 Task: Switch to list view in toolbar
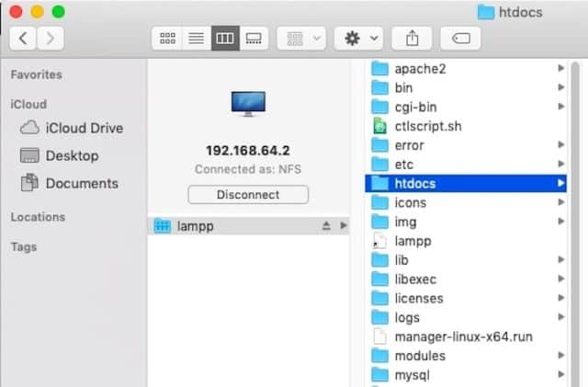tap(195, 38)
